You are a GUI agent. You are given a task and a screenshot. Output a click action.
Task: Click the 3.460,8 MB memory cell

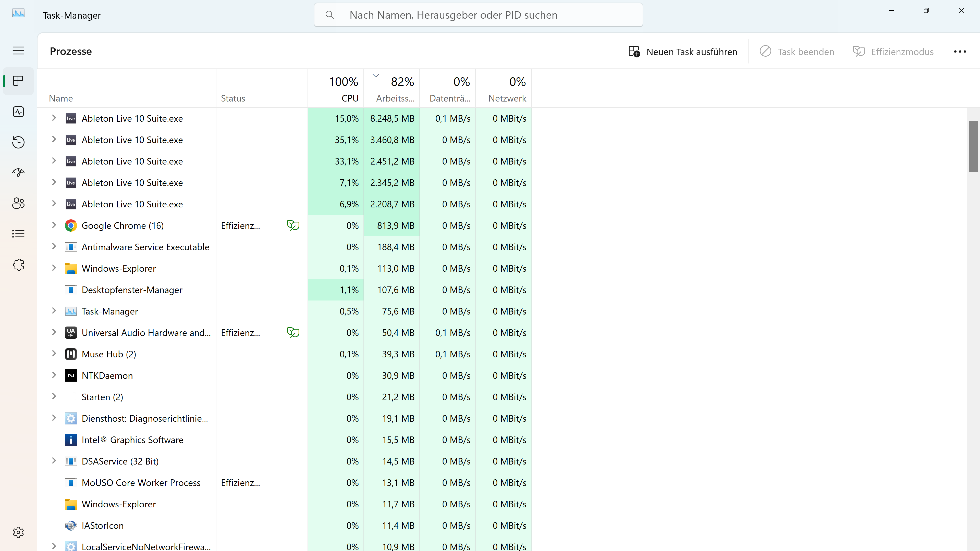(392, 140)
